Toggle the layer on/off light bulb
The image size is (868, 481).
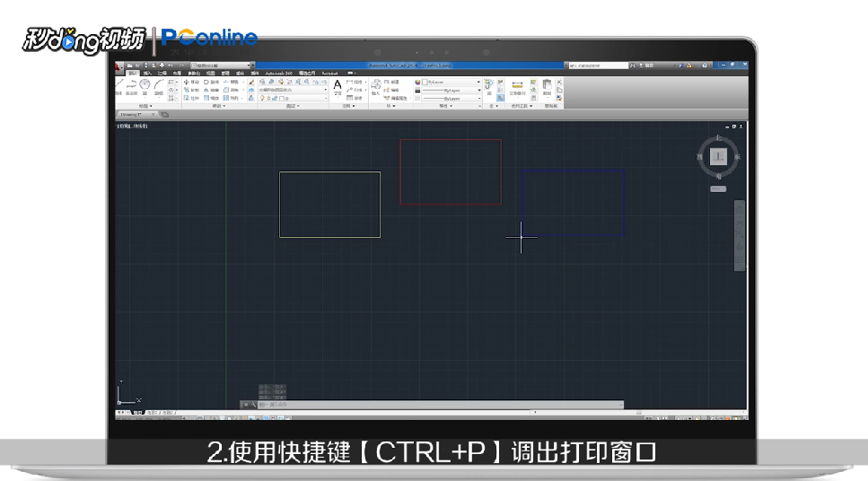pyautogui.click(x=262, y=98)
